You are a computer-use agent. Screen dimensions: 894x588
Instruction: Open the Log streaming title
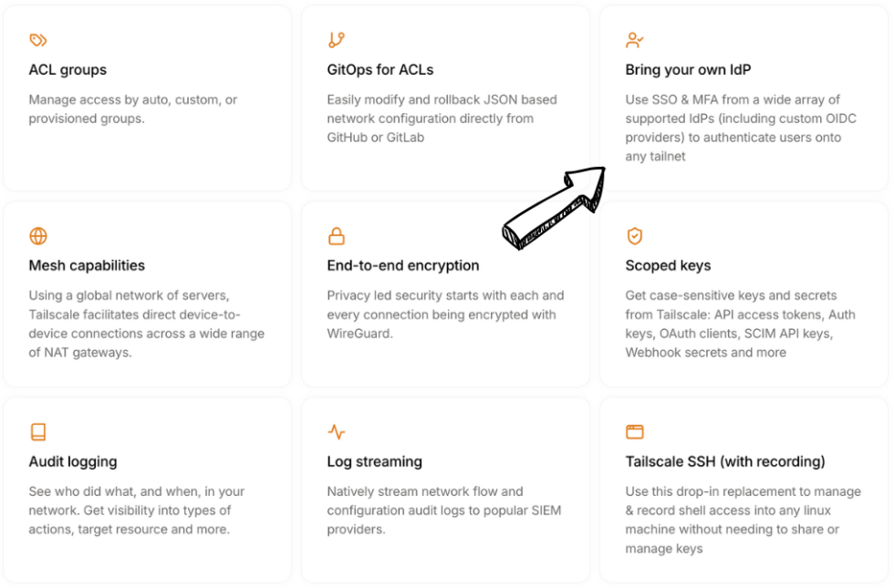pos(374,462)
